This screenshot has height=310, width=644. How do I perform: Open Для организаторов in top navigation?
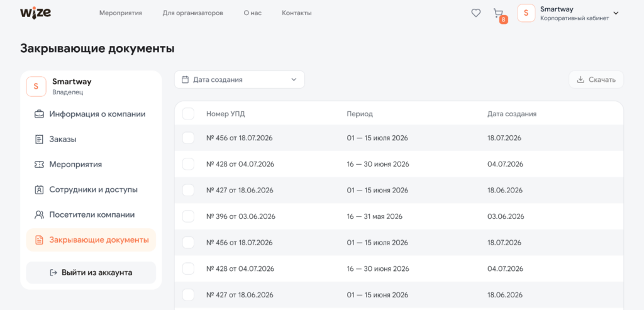(193, 13)
